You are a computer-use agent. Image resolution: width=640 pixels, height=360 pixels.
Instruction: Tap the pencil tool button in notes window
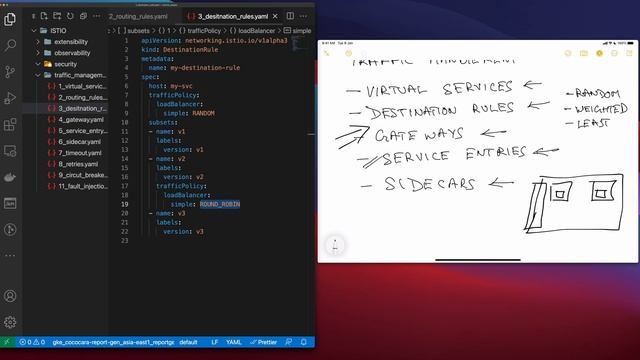pos(335,246)
